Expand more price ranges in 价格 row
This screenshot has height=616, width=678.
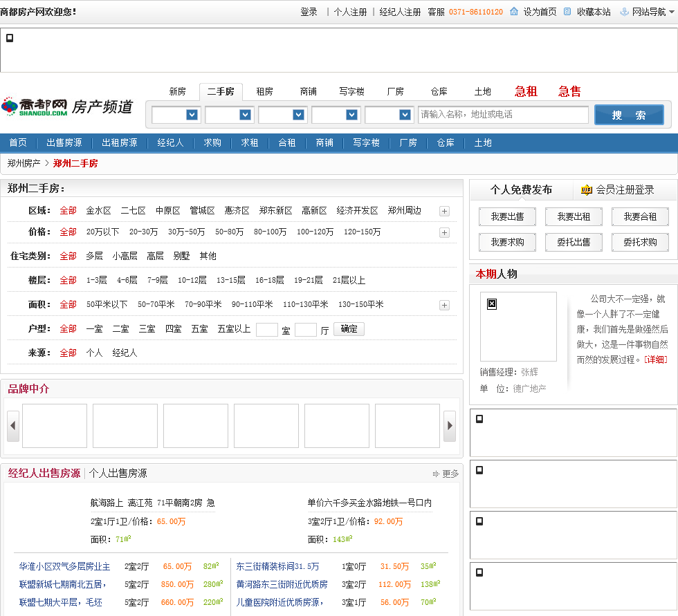[444, 232]
